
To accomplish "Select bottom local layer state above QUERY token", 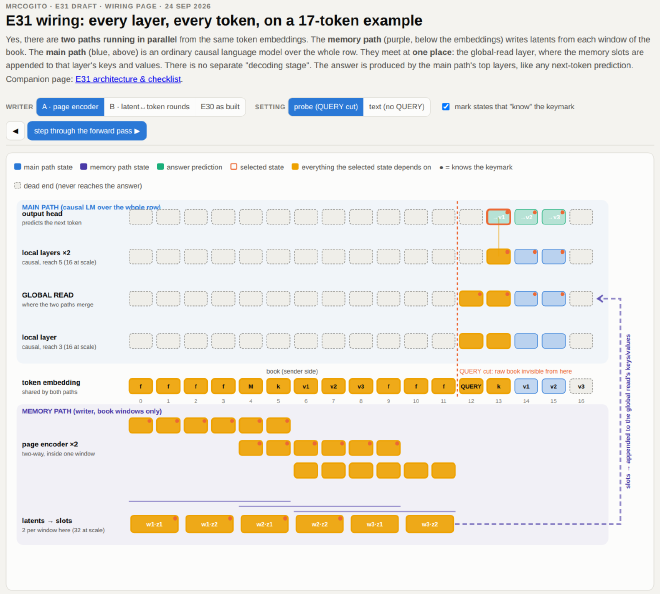I will [471, 341].
